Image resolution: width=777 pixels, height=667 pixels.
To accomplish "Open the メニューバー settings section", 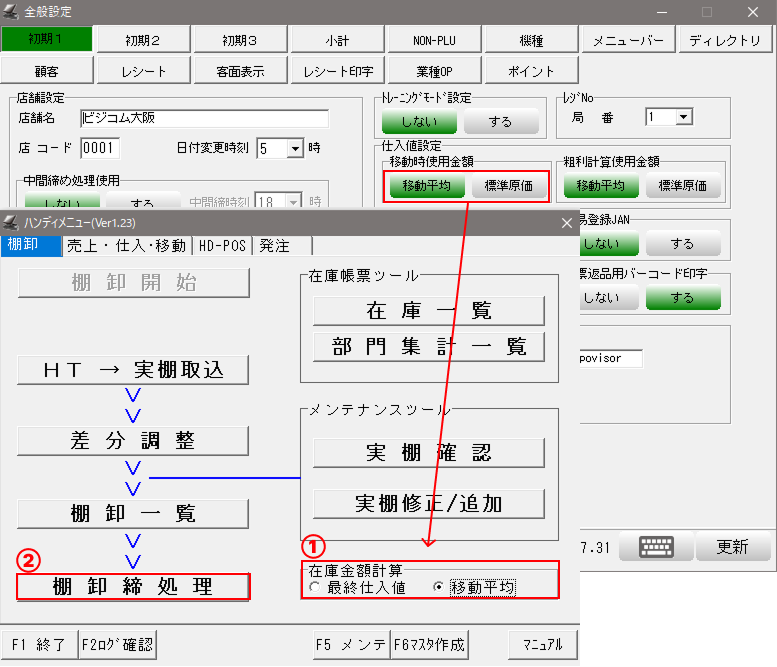I will (628, 40).
